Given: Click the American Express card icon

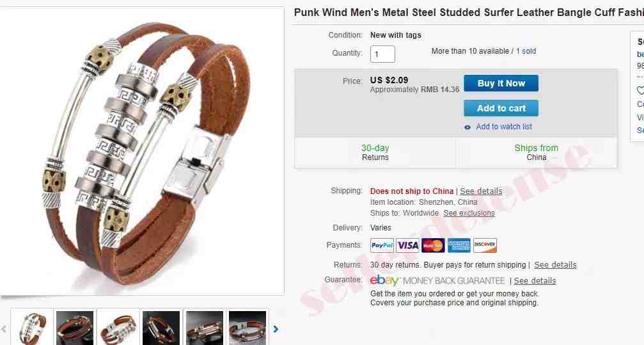Looking at the screenshot, I should click(459, 246).
